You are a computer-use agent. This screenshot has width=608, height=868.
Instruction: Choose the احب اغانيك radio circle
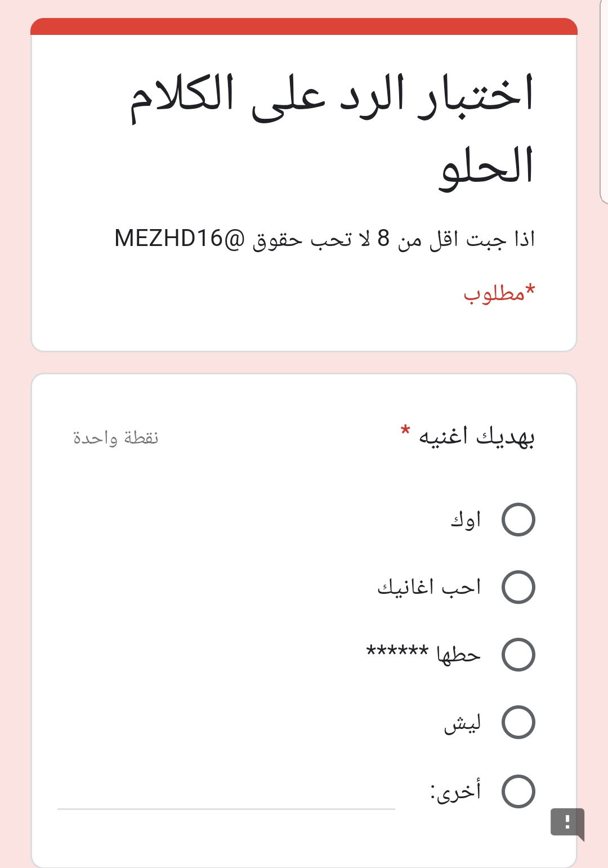click(x=518, y=587)
